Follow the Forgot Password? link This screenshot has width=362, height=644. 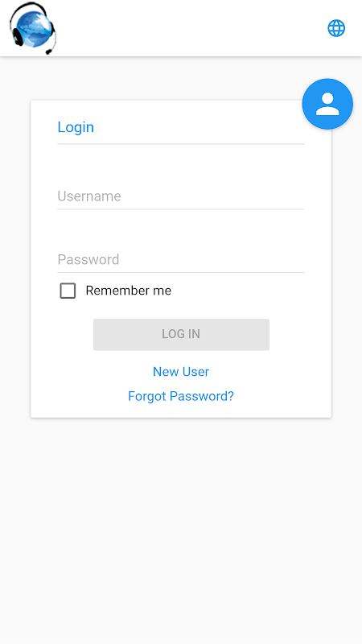coord(180,396)
